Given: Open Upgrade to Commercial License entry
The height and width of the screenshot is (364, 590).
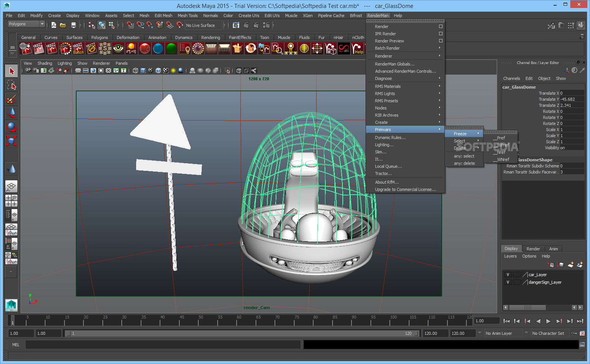Looking at the screenshot, I should [x=405, y=189].
